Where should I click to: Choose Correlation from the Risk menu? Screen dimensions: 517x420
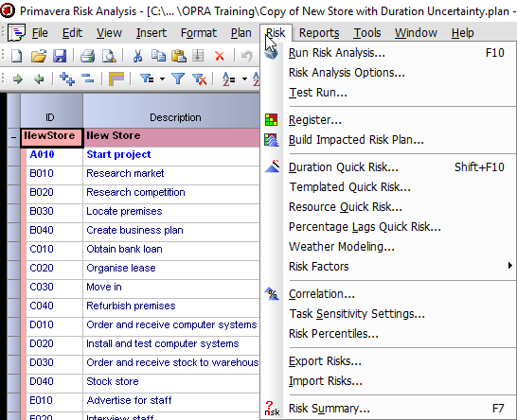pyautogui.click(x=387, y=294)
